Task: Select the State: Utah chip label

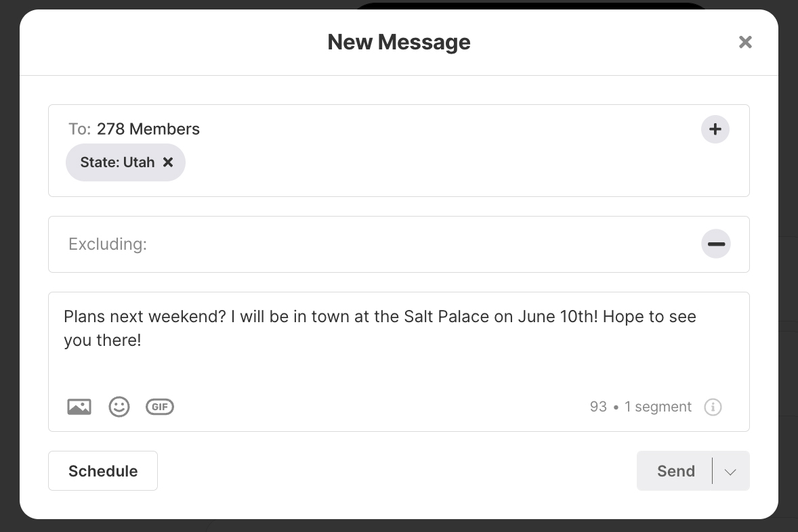Action: (118, 162)
